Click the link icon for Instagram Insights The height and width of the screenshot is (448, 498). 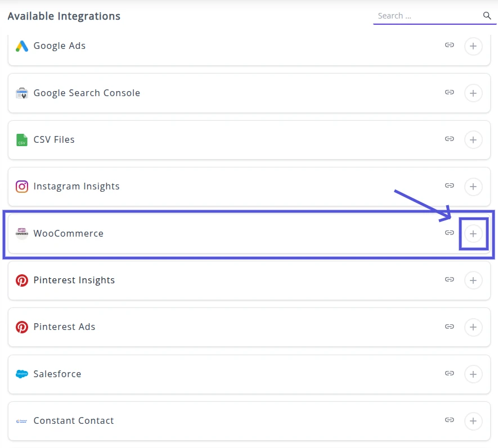(x=449, y=185)
